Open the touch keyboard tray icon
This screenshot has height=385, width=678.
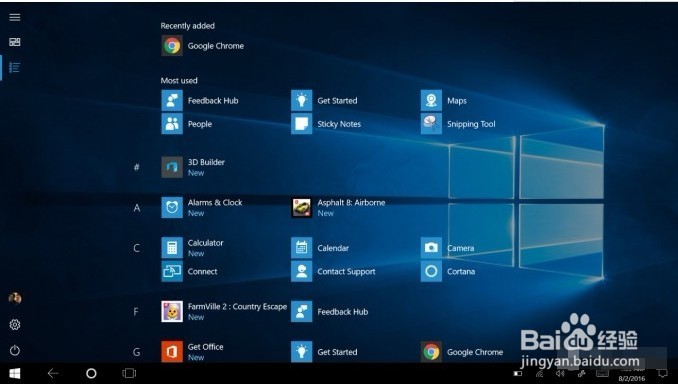[602, 373]
